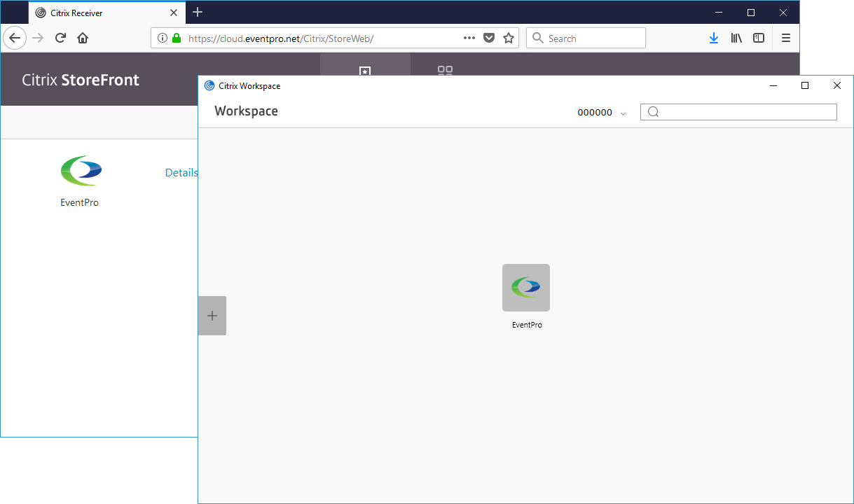854x504 pixels.
Task: Open Firefox hamburger menu
Action: pyautogui.click(x=786, y=38)
